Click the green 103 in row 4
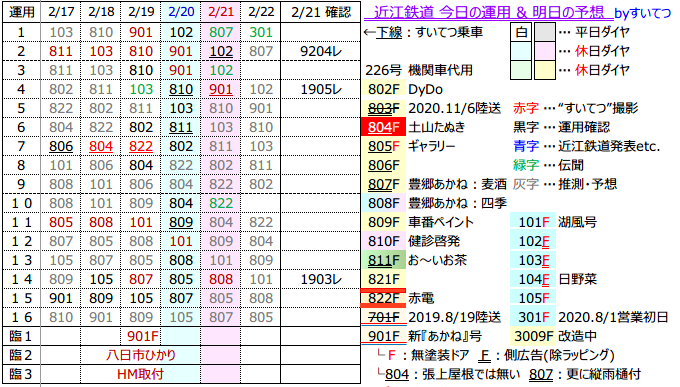The width and height of the screenshot is (680, 387). pyautogui.click(x=141, y=89)
